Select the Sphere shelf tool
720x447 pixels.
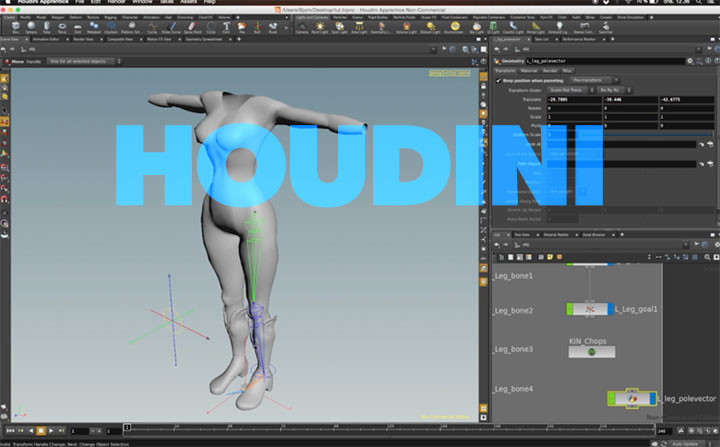[x=31, y=28]
